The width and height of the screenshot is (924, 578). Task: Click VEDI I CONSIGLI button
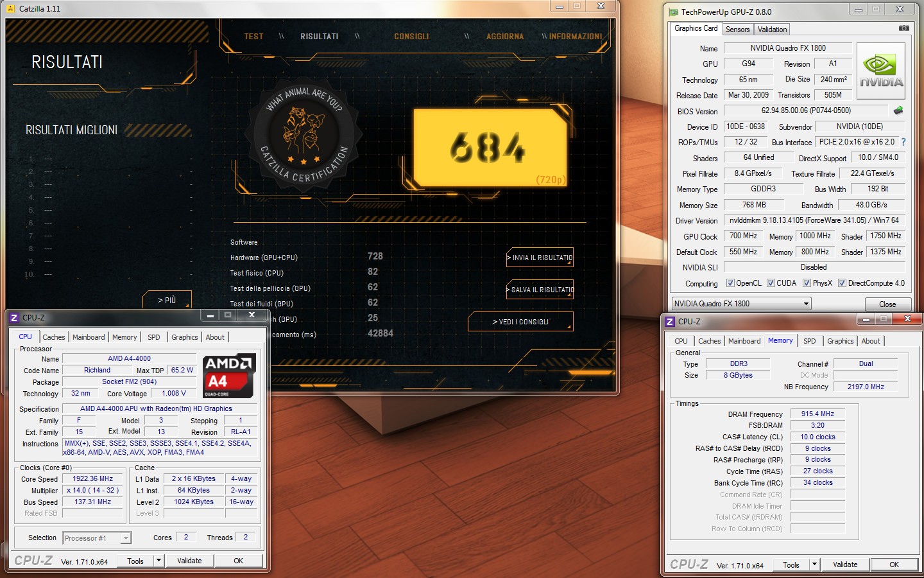click(520, 322)
